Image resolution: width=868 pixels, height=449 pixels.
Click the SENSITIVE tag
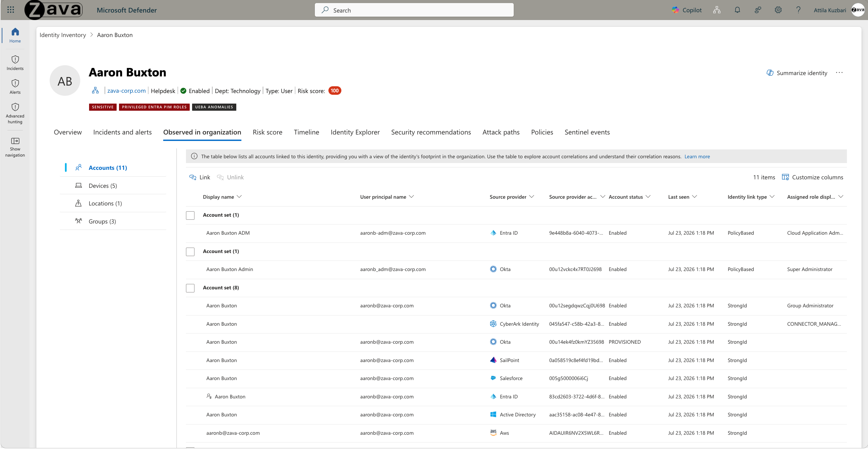[103, 107]
